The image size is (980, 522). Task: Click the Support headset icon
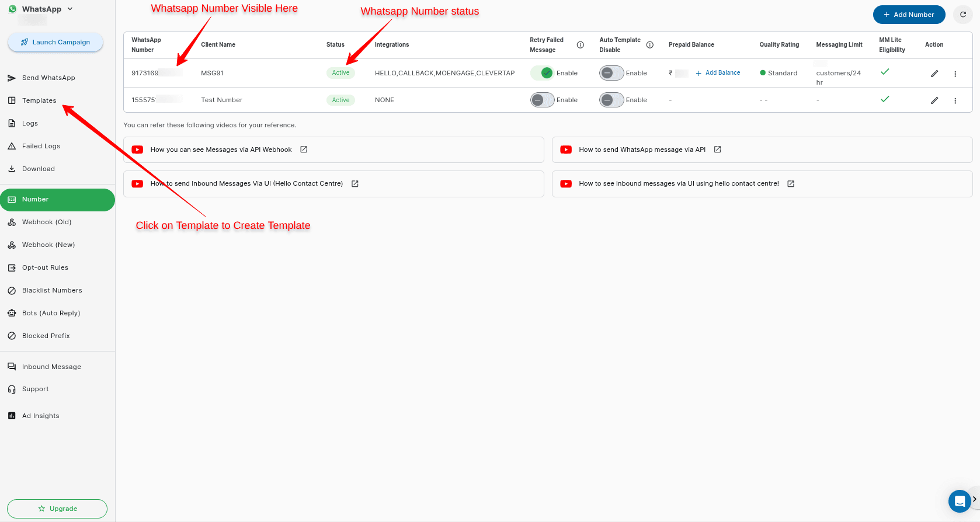(x=12, y=389)
